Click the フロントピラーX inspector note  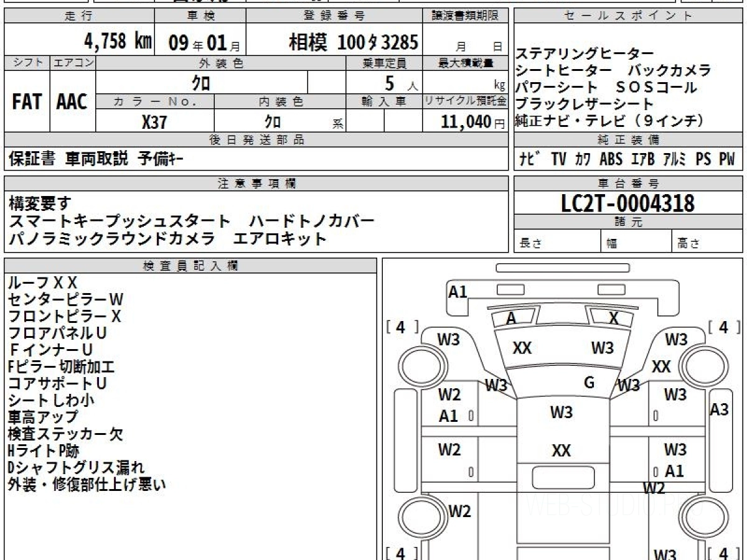64,317
